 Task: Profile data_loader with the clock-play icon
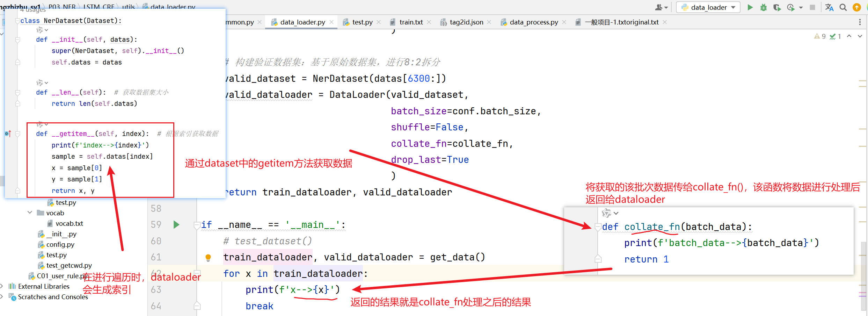[x=791, y=7]
